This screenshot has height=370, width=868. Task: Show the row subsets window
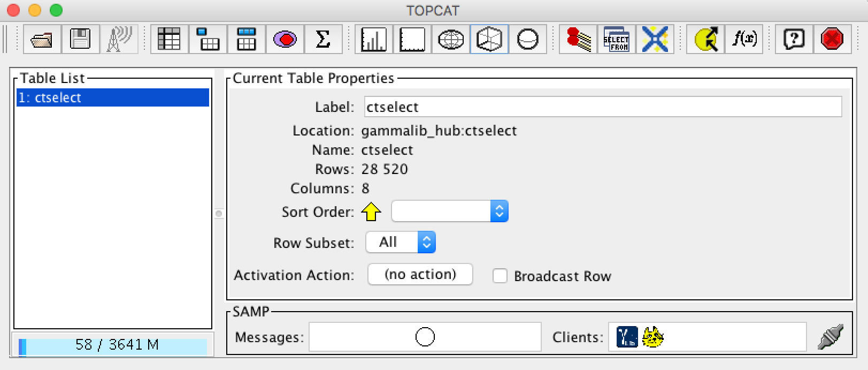pyautogui.click(x=285, y=39)
